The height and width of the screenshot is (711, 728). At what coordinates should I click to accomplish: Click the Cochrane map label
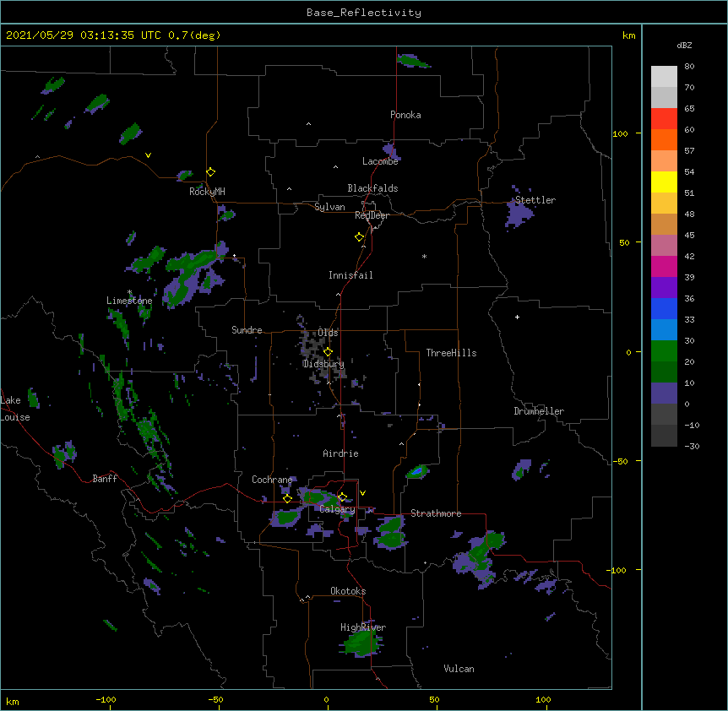click(x=272, y=480)
